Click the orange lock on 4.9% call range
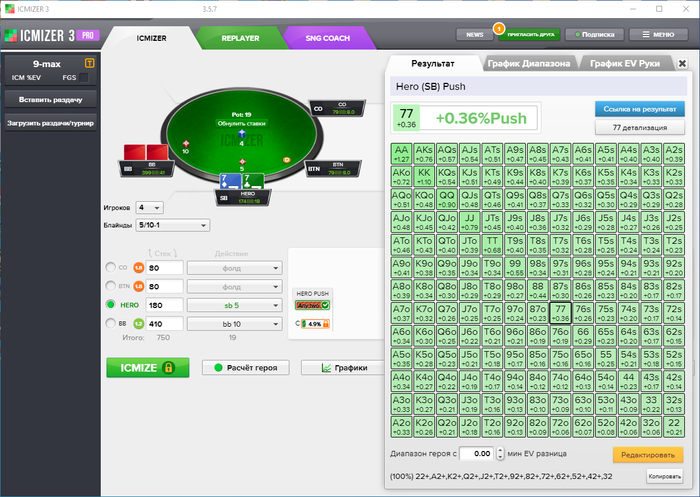 [x=326, y=324]
